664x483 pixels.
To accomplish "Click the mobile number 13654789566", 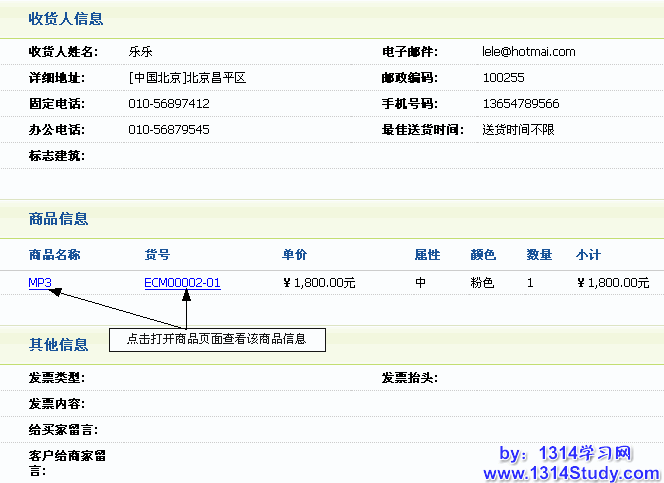I will (x=520, y=104).
